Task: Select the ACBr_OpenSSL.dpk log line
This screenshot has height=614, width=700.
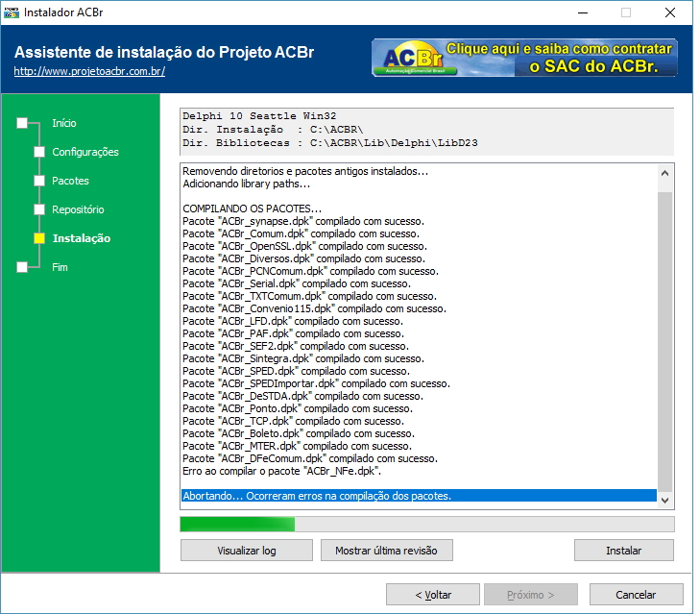Action: [304, 246]
